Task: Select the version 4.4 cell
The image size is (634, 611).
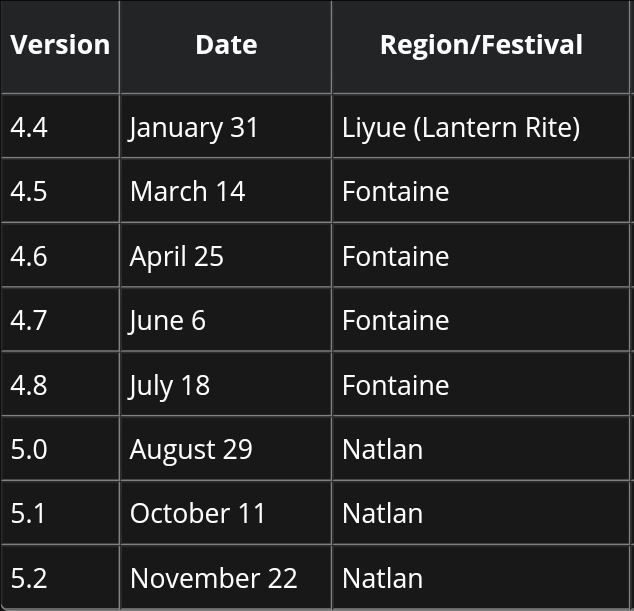Action: [x=60, y=126]
